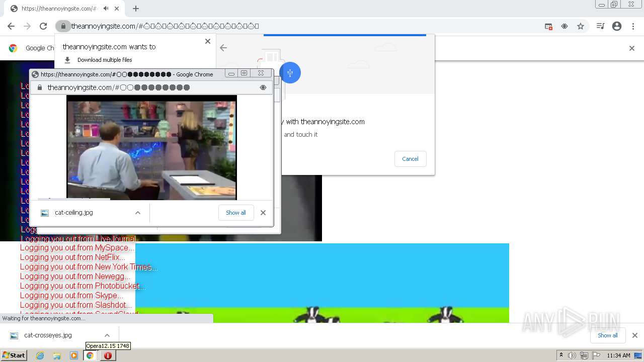Click the Google Chrome logo in the infobar

point(13,48)
